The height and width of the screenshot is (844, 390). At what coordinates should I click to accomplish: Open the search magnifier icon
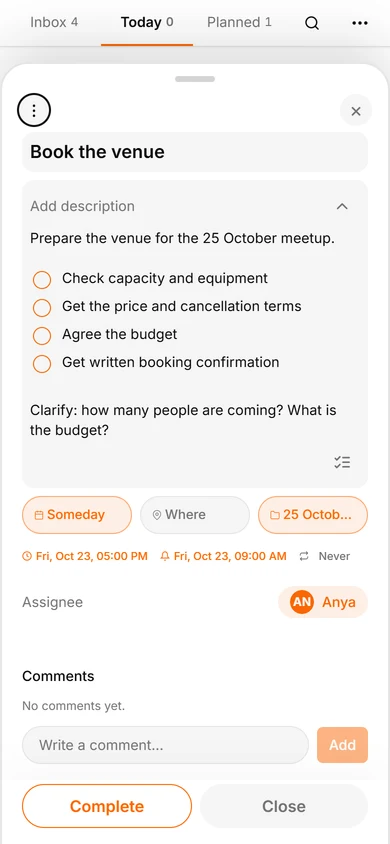pos(312,23)
